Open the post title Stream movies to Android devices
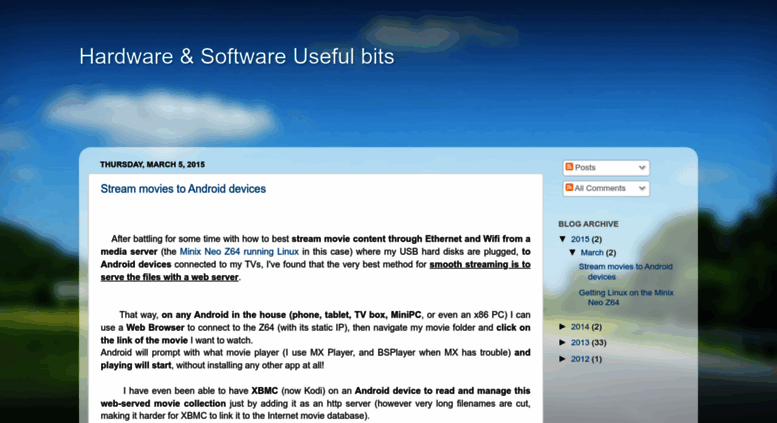The image size is (777, 423). pos(183,189)
